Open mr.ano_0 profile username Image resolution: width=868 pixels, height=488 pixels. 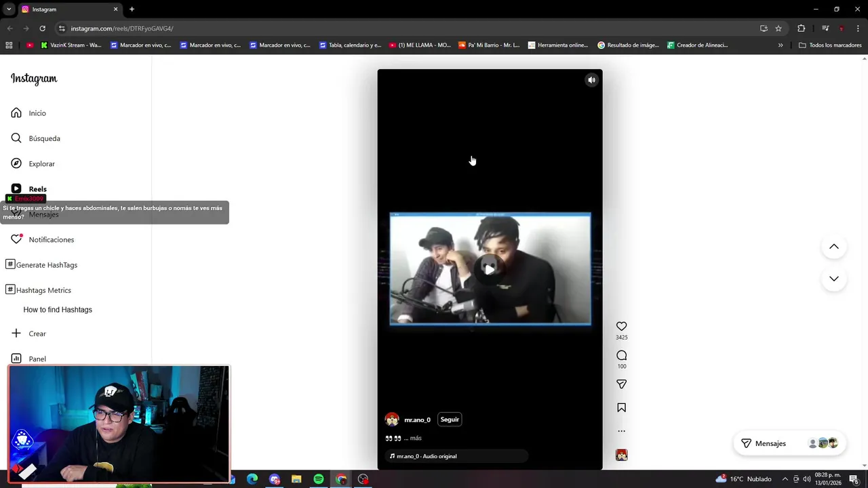coord(417,420)
